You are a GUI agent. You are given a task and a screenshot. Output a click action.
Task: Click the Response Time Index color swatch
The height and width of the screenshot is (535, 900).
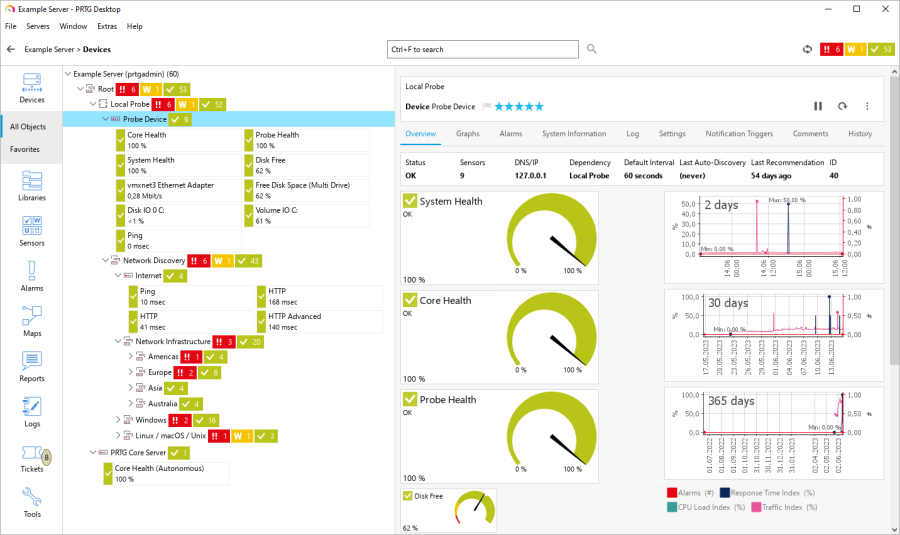[725, 492]
